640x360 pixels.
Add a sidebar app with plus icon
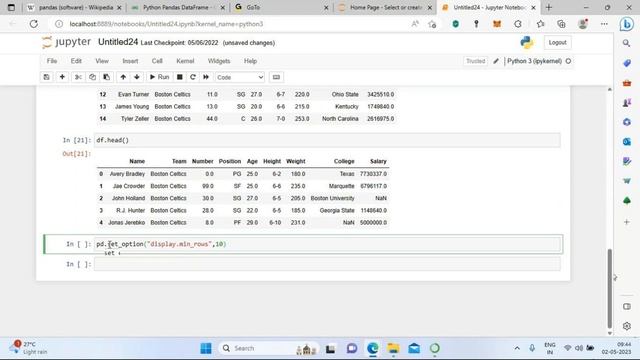(627, 222)
